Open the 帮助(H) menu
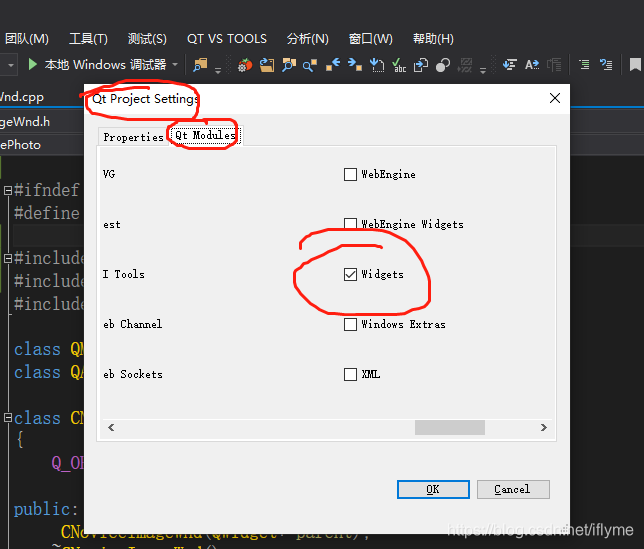Viewport: 644px width, 549px height. point(433,39)
